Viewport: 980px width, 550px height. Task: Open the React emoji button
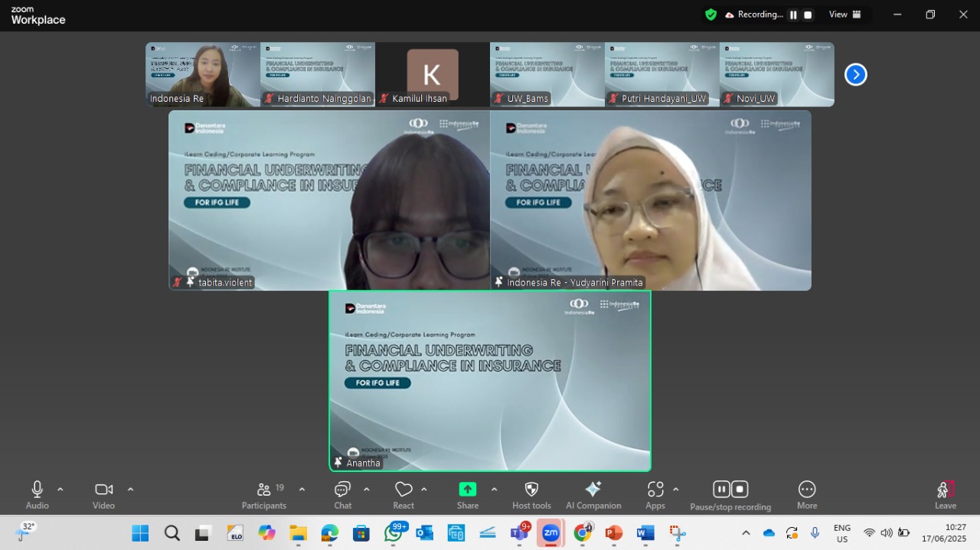tap(403, 490)
